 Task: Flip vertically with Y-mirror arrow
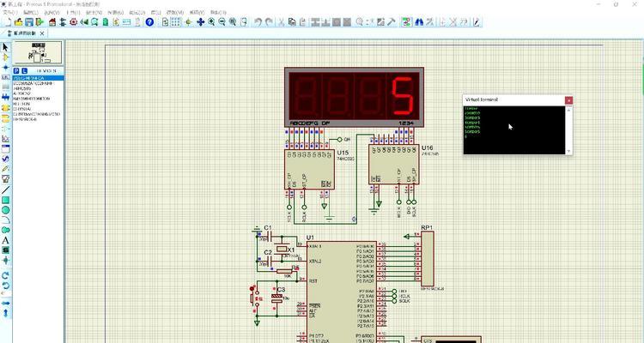point(5,313)
